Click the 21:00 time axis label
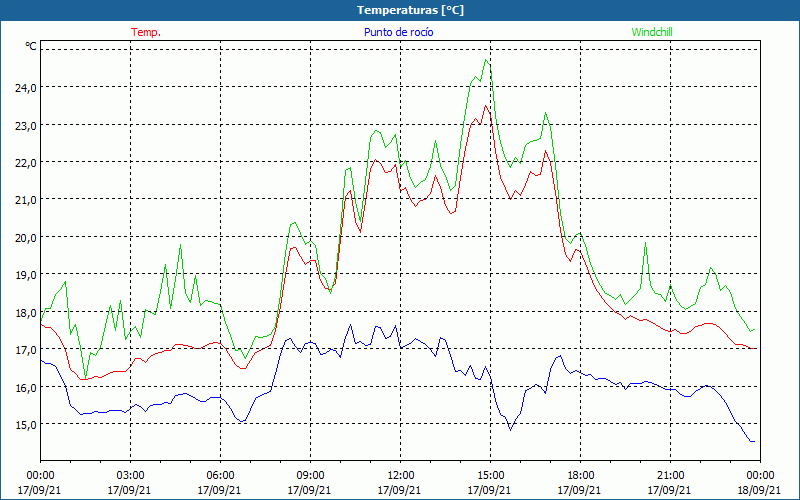800x500 pixels. (670, 476)
